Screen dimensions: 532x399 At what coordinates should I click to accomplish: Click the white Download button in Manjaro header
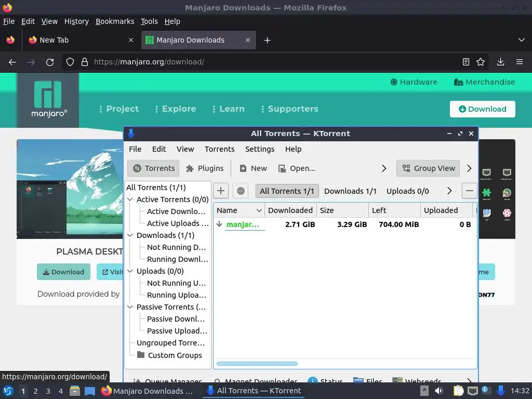click(483, 109)
